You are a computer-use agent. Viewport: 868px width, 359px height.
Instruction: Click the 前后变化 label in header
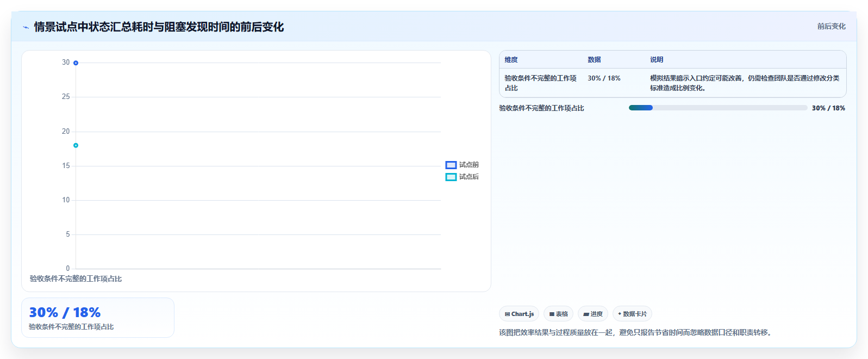click(831, 26)
